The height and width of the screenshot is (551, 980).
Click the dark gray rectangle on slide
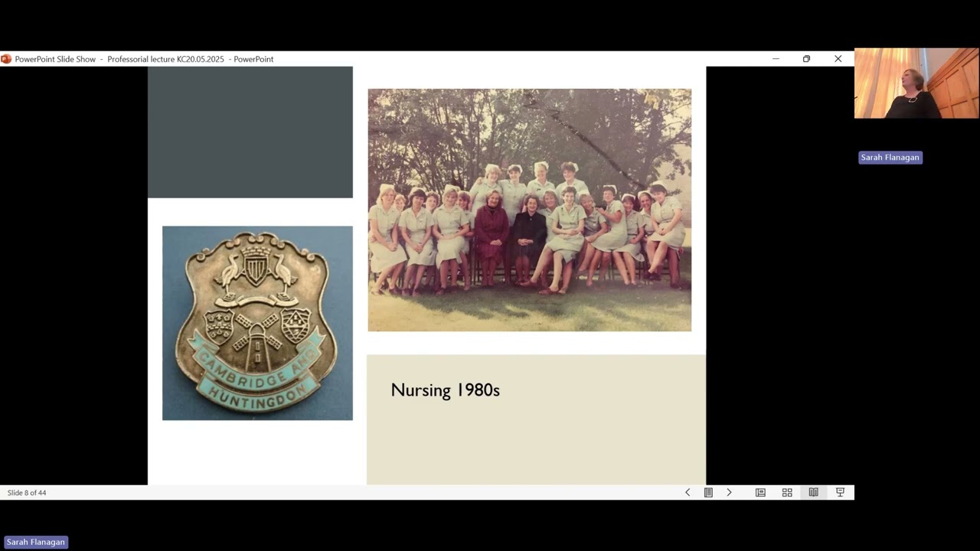[250, 132]
